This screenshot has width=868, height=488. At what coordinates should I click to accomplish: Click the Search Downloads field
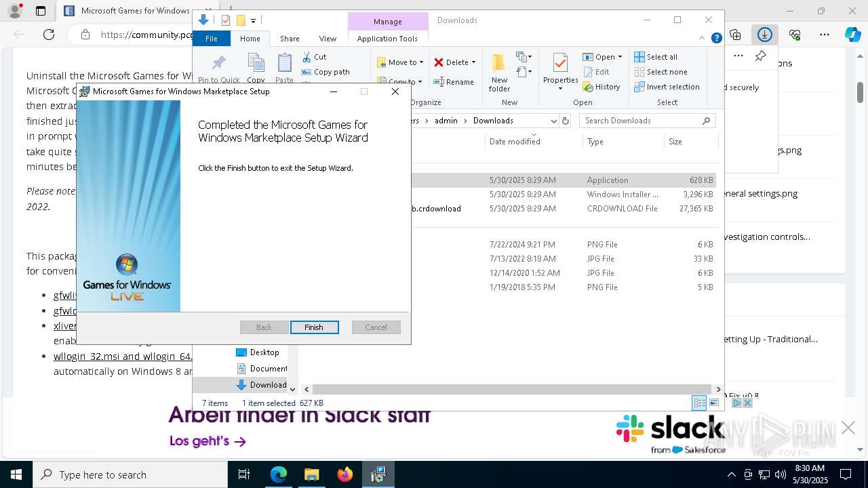[x=647, y=121]
